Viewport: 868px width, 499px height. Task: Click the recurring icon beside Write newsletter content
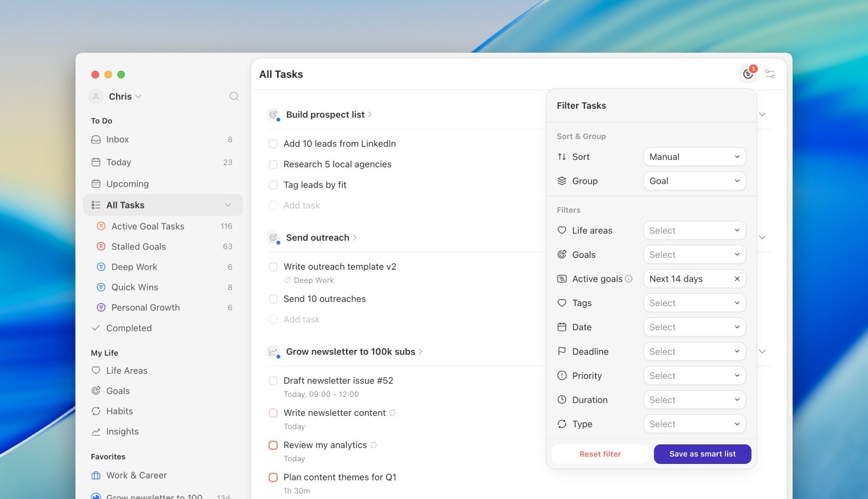[x=392, y=413]
